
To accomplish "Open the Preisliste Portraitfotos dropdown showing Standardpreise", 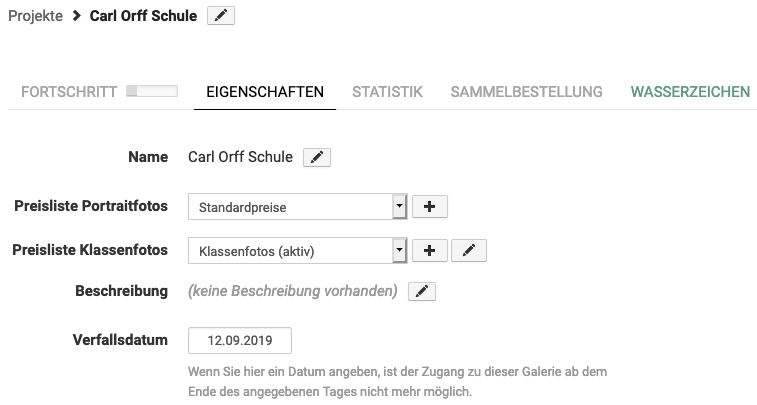I will pyautogui.click(x=290, y=207).
